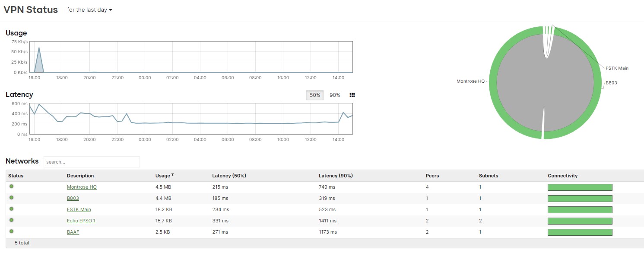The width and height of the screenshot is (644, 257).
Task: Click the green status dot for BAAF
Action: [x=12, y=231]
